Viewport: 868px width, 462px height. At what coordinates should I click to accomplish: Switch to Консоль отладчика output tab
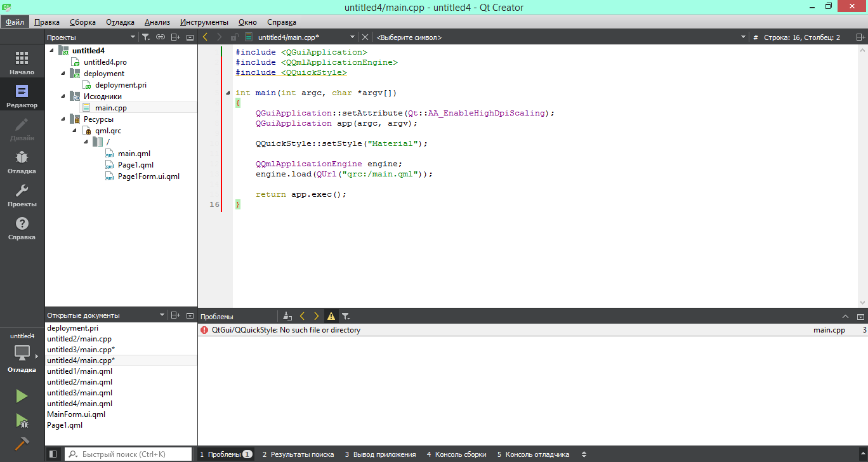click(x=533, y=454)
